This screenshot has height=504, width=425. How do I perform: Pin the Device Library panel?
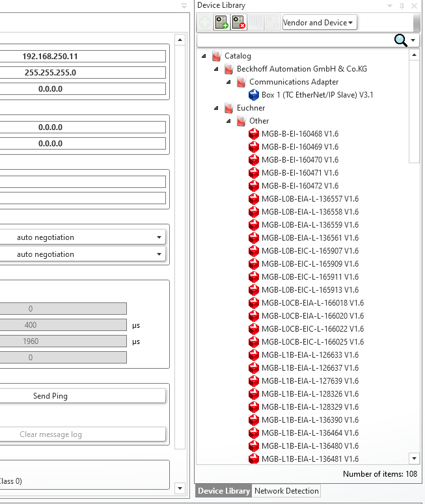(402, 6)
